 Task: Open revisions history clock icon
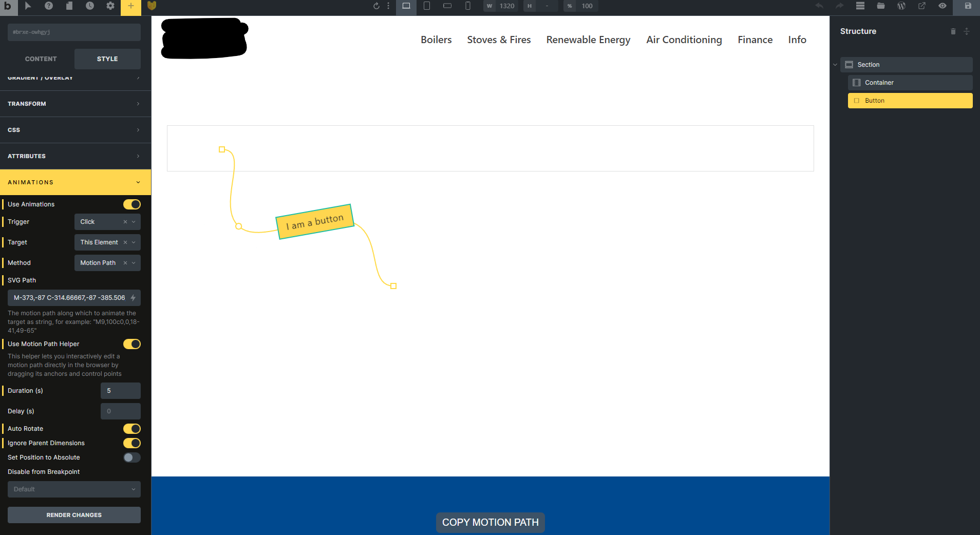pyautogui.click(x=90, y=6)
